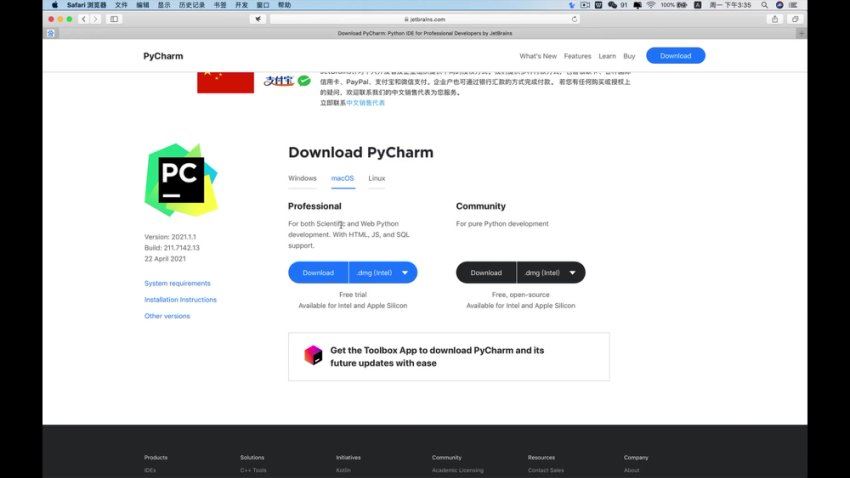The width and height of the screenshot is (850, 478).
Task: Show all tabs with the tab overview icon
Action: tap(795, 19)
